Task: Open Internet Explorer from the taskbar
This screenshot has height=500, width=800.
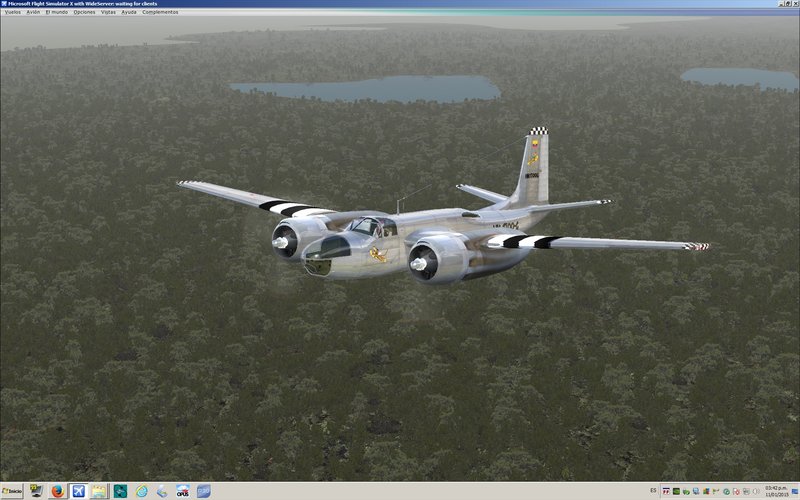Action: coord(141,491)
